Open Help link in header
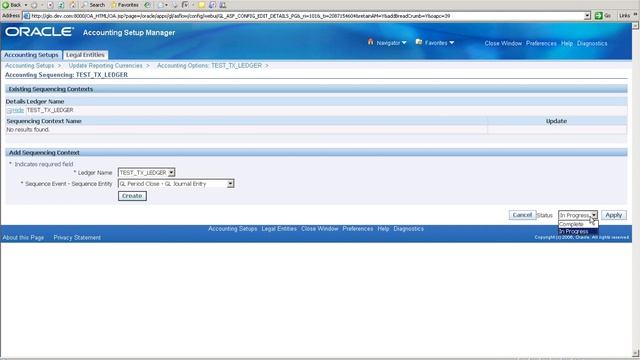Image resolution: width=640 pixels, height=360 pixels. (x=567, y=43)
